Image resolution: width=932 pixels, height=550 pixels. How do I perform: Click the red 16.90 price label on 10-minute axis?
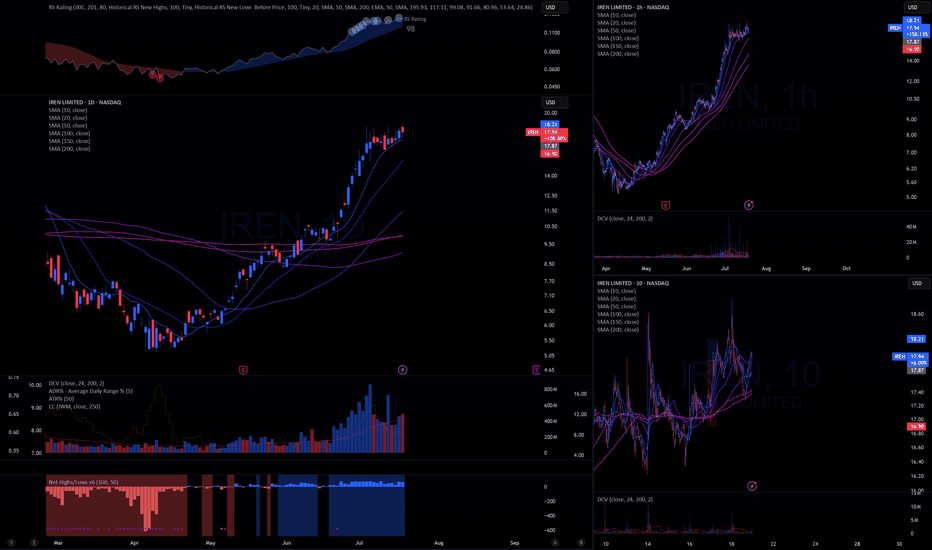click(917, 426)
